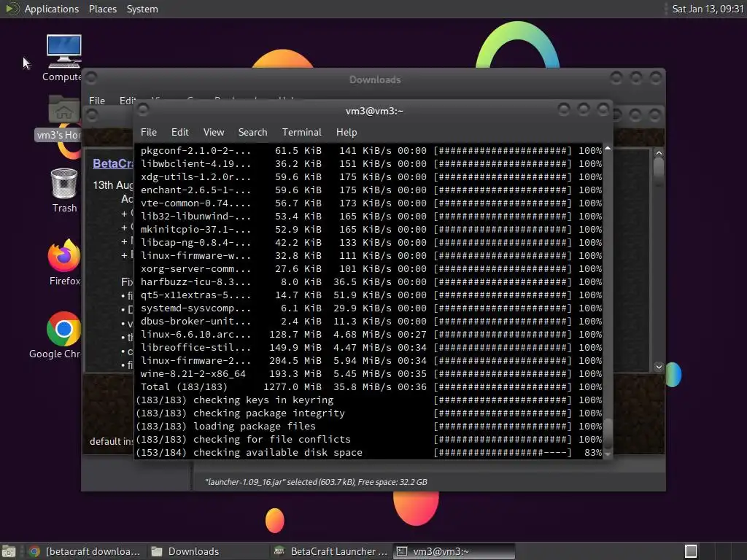Open the terminal Search menu

coord(252,133)
